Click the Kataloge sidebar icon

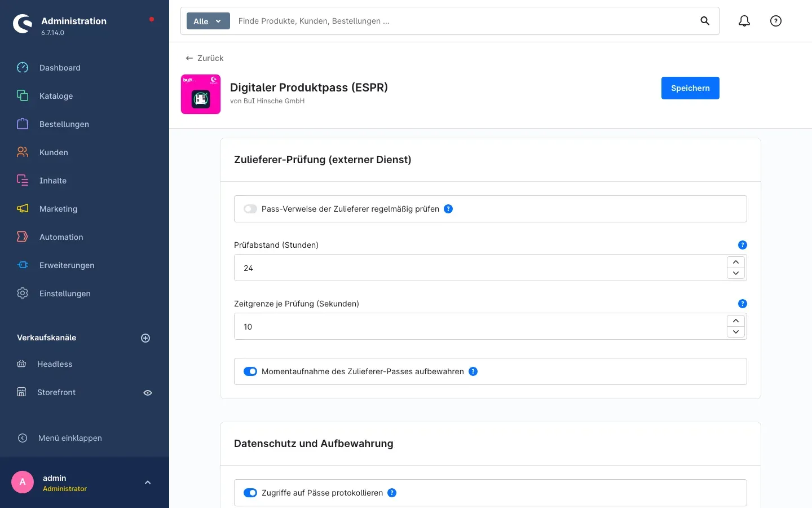pyautogui.click(x=23, y=96)
